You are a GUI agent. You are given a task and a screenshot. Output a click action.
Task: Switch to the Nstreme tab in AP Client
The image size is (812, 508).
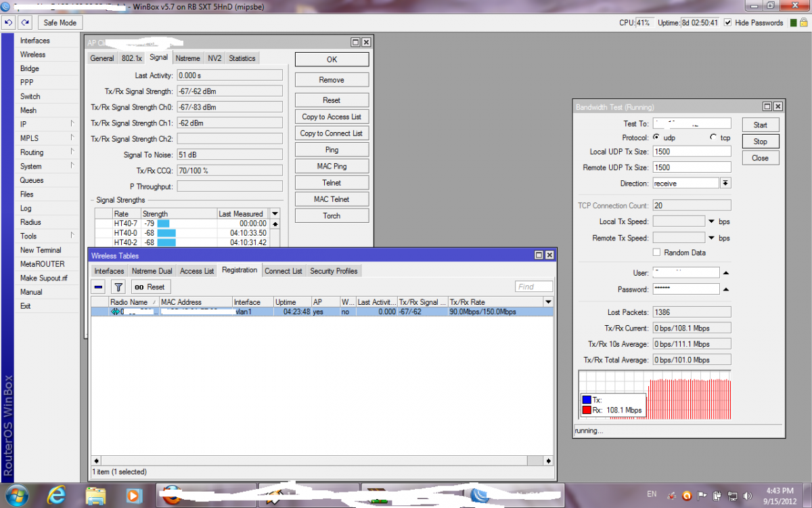point(187,58)
